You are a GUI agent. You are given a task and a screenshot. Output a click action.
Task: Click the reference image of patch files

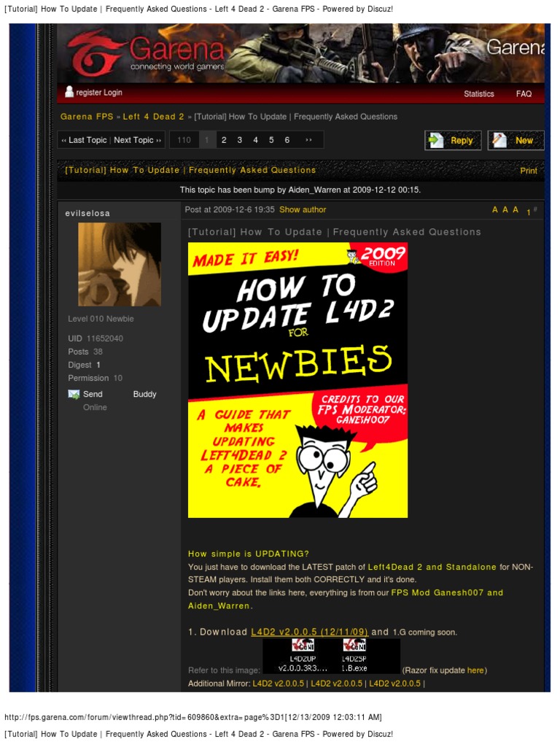click(332, 656)
